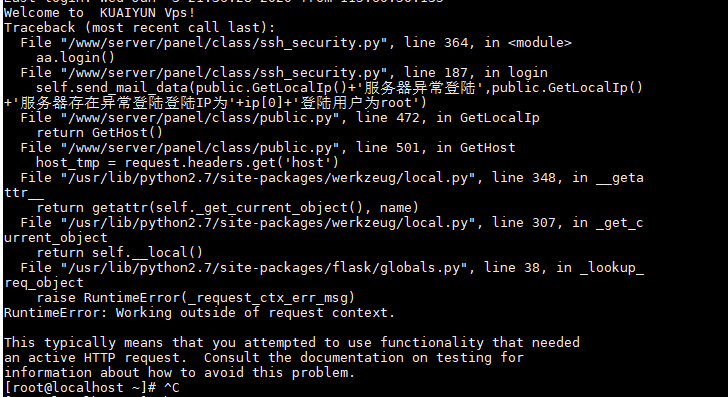728x397 pixels.
Task: Click the aa.login() call line
Action: [75, 58]
